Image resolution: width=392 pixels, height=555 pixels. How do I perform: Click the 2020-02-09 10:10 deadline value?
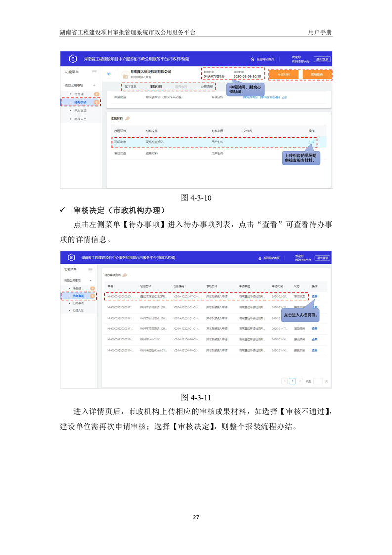[x=247, y=77]
